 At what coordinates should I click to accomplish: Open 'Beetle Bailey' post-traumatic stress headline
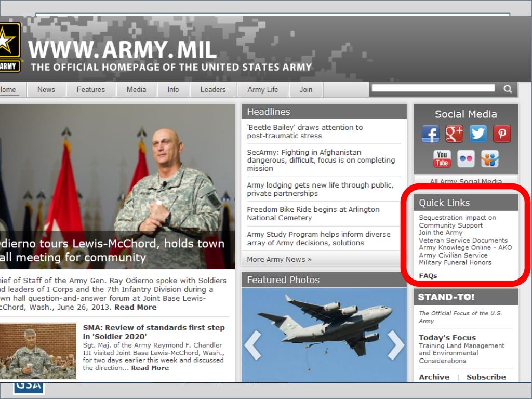pos(304,131)
